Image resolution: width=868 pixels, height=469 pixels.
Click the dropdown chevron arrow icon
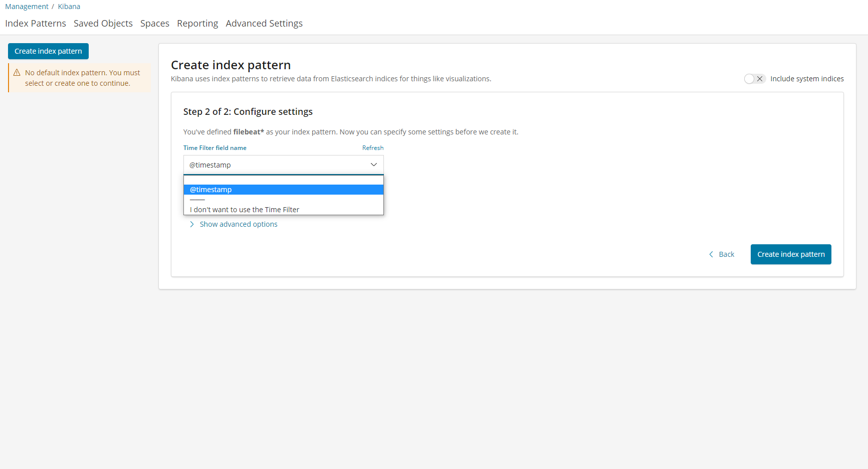click(374, 165)
